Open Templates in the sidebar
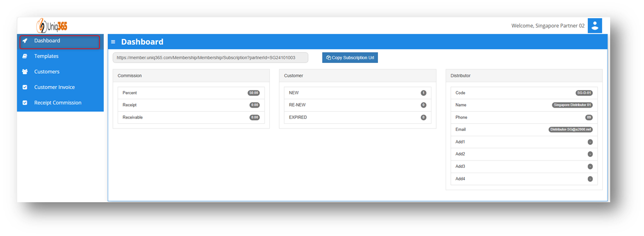Image resolution: width=644 pixels, height=236 pixels. [x=46, y=56]
